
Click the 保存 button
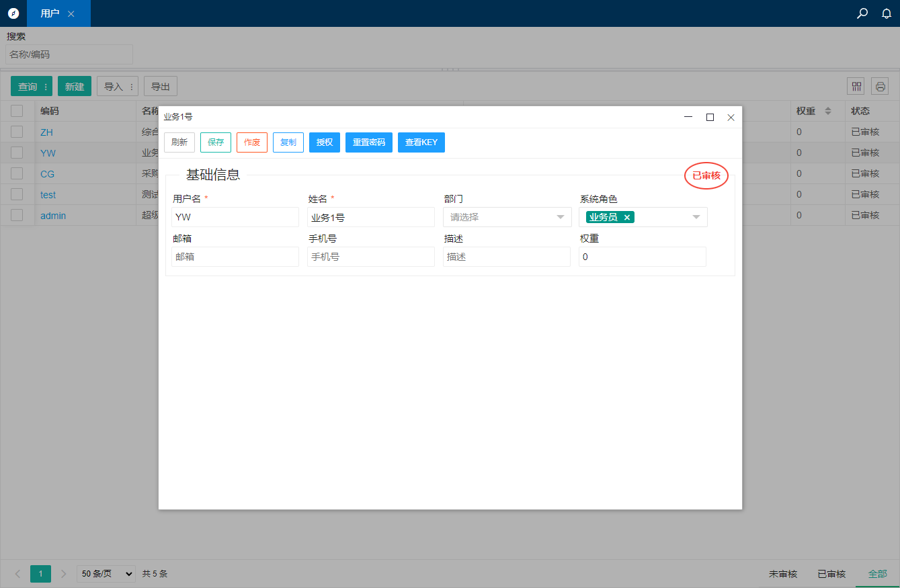coord(216,142)
